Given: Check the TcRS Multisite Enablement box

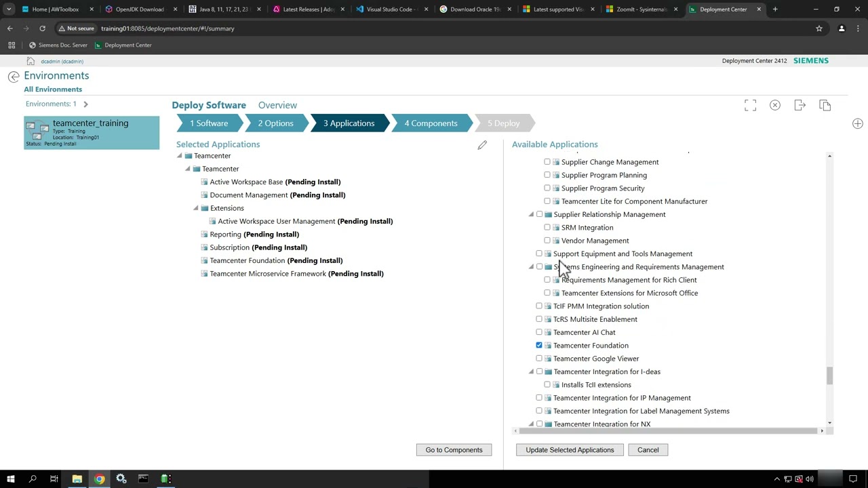Looking at the screenshot, I should coord(539,319).
